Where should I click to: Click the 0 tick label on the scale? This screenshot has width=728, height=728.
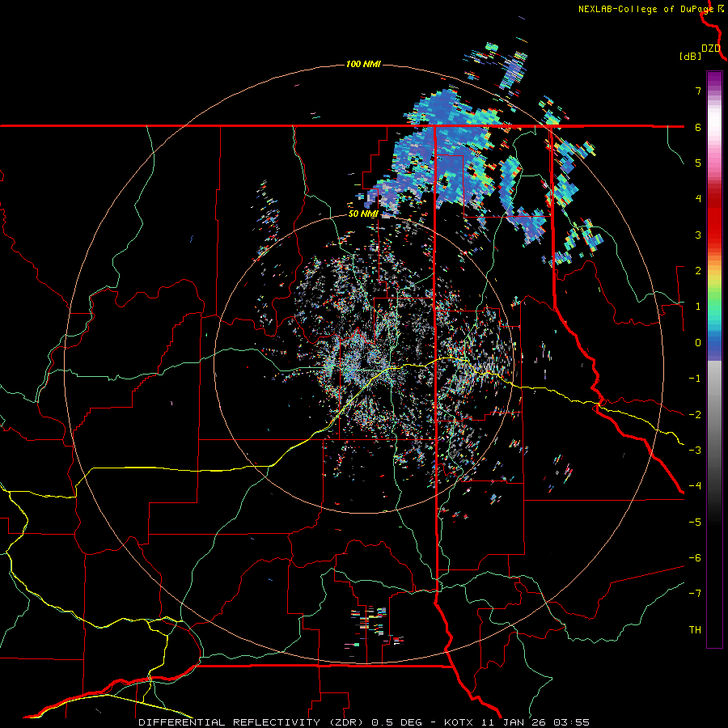click(x=698, y=343)
